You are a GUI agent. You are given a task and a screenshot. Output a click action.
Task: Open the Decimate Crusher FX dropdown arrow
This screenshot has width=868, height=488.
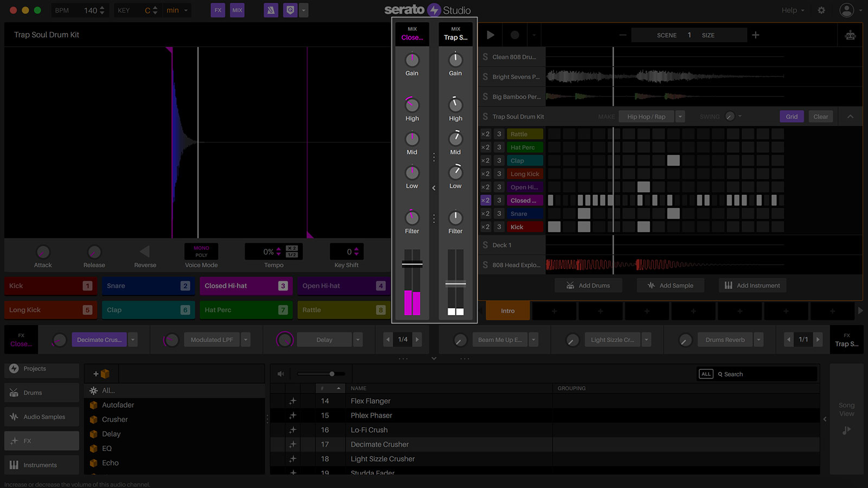tap(133, 340)
